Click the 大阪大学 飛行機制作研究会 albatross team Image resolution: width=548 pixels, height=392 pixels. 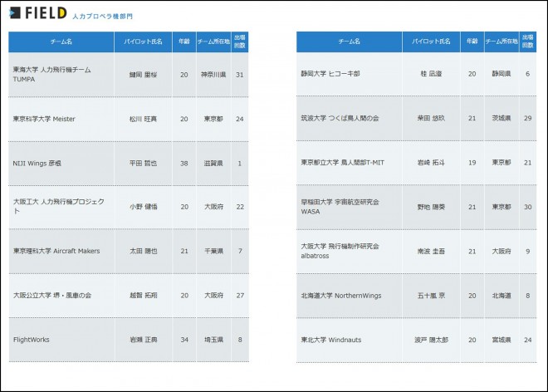[x=340, y=251]
